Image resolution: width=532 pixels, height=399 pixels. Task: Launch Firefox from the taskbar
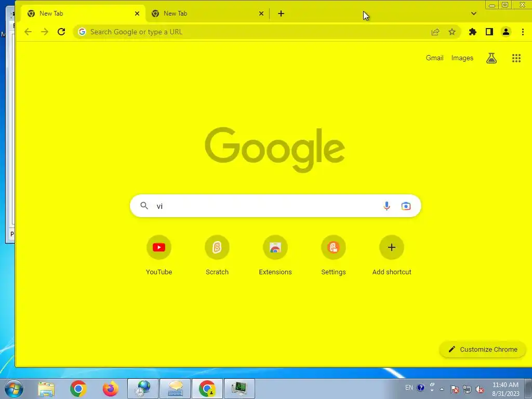(x=111, y=389)
